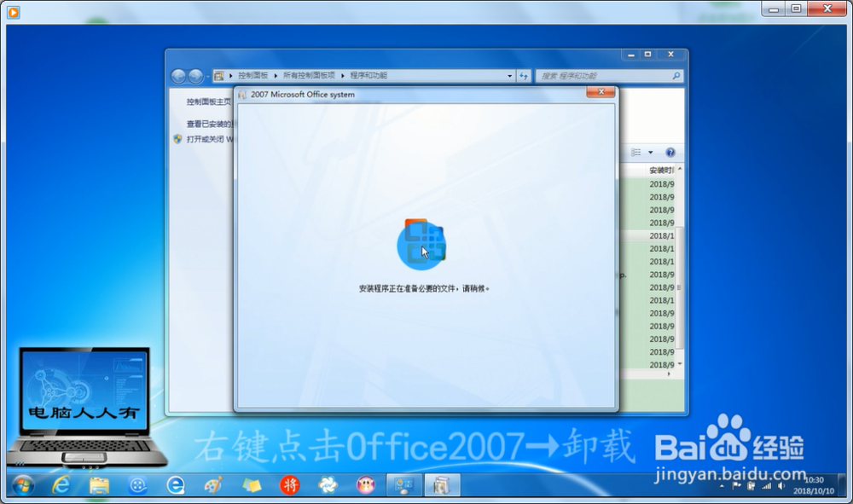
Task: Open address bar history dropdown
Action: [x=510, y=76]
